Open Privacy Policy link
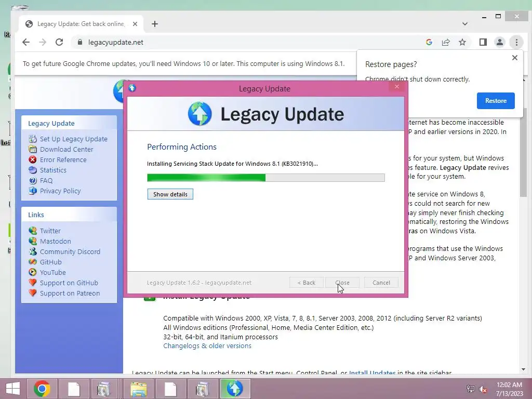 click(x=60, y=191)
